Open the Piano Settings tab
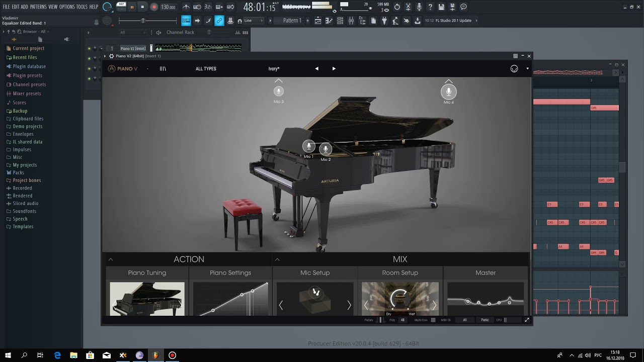Screen dimensions: 644x362 pos(230,273)
